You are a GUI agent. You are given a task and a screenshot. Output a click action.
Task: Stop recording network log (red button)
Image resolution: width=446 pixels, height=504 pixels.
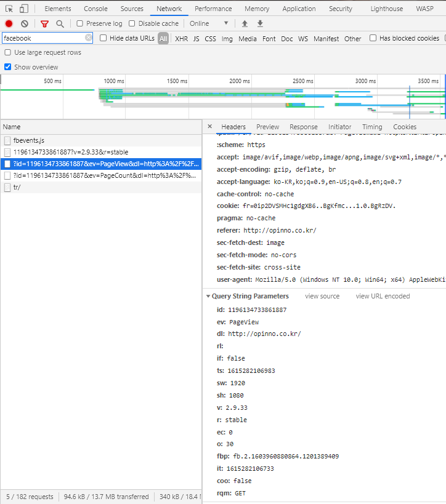[x=9, y=23]
